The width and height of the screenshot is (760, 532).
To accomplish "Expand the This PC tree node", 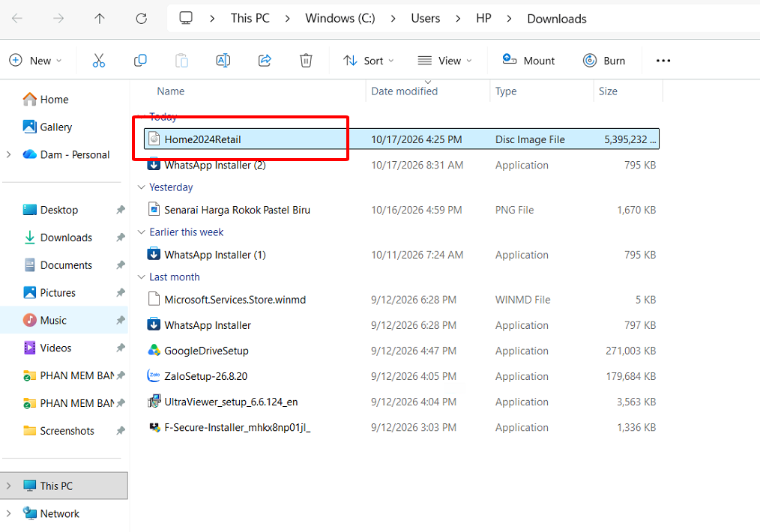I will coord(9,486).
